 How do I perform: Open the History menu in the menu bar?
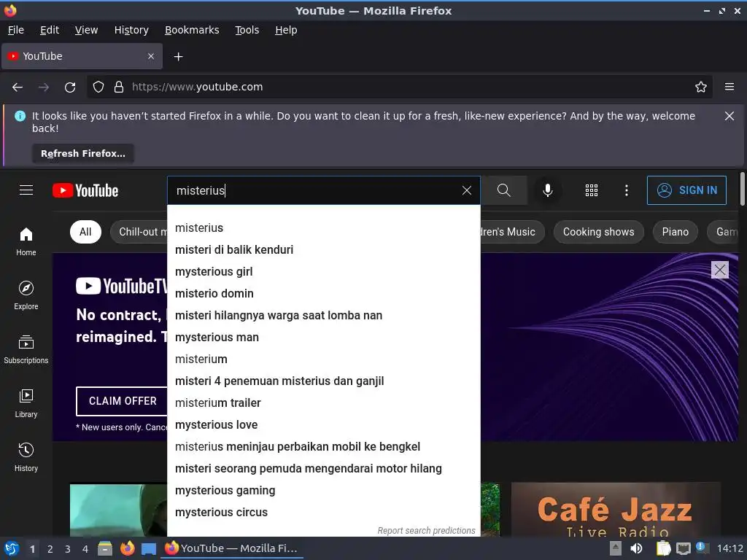pos(131,30)
